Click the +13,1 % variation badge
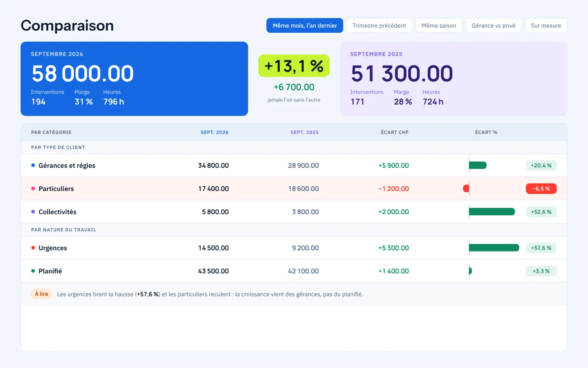The height and width of the screenshot is (368, 588). 294,66
